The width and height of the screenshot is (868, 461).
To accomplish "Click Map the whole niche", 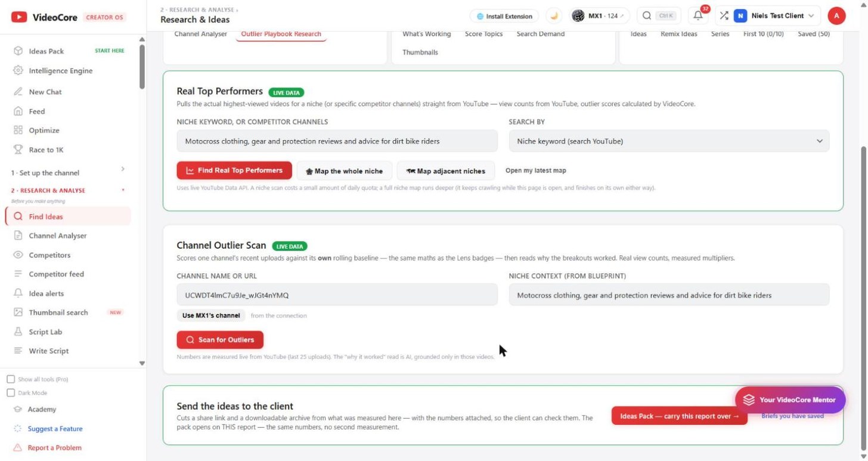I will (344, 171).
